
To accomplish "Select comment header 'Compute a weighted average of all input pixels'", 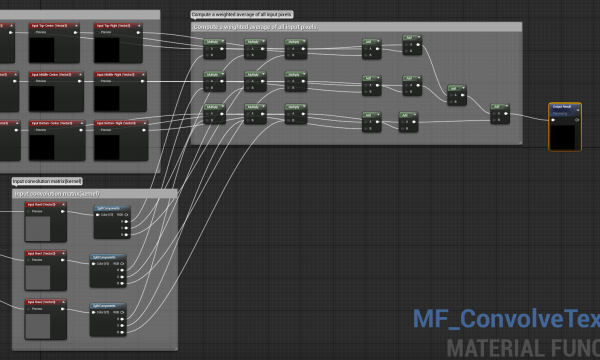I will point(356,27).
